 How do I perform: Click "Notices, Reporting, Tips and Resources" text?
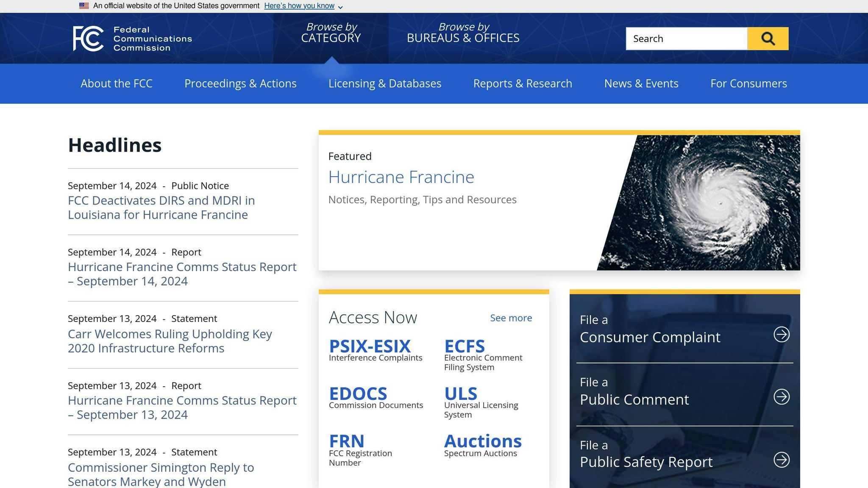pos(422,200)
